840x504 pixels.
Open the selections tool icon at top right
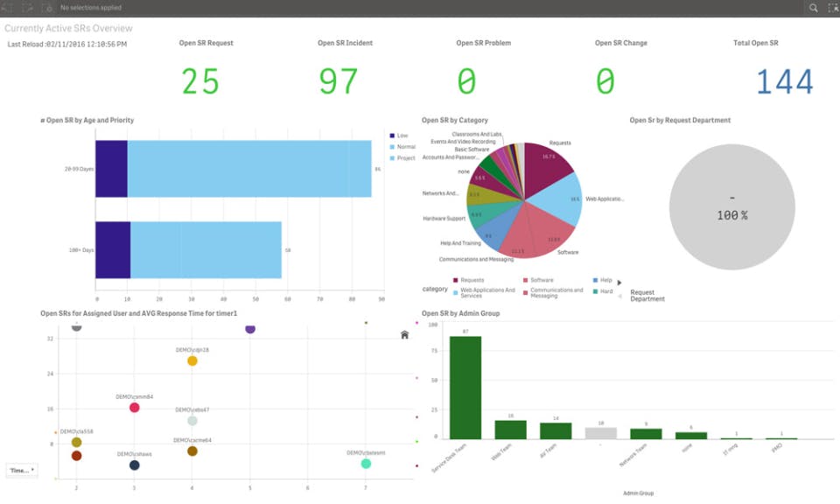(833, 8)
